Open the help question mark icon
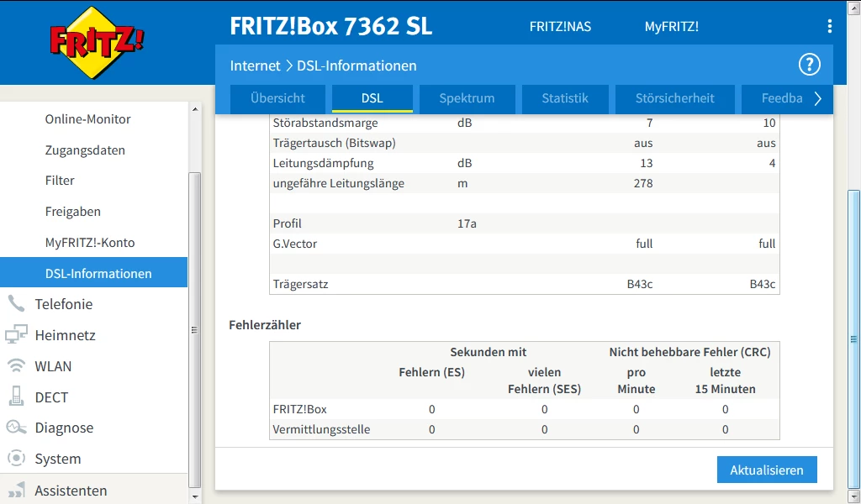 (x=808, y=66)
